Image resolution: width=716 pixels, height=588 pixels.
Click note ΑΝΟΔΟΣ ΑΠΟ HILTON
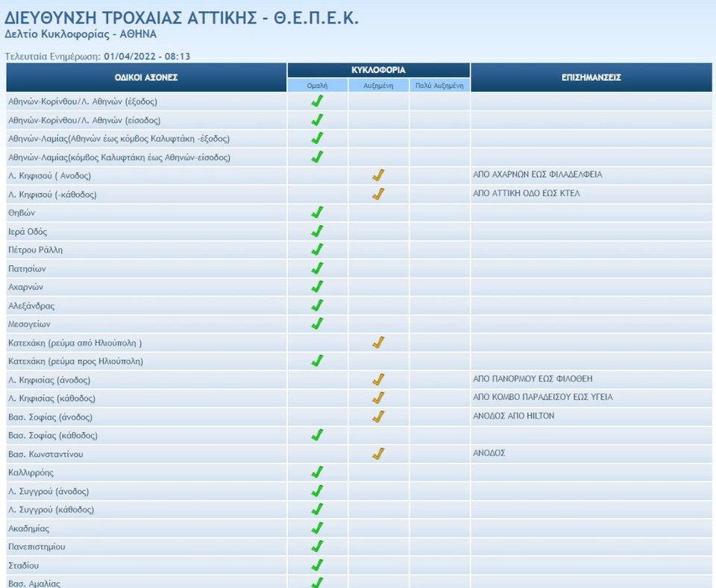pos(514,416)
